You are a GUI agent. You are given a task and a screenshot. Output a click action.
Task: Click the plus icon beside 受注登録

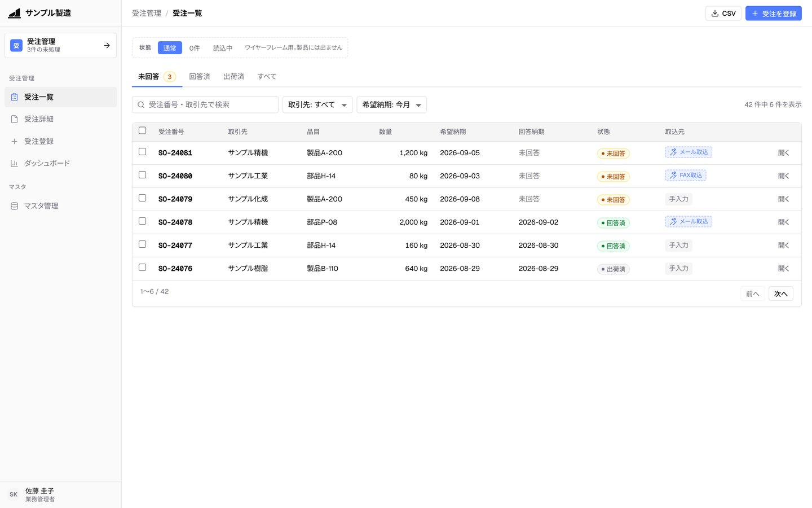pos(14,141)
